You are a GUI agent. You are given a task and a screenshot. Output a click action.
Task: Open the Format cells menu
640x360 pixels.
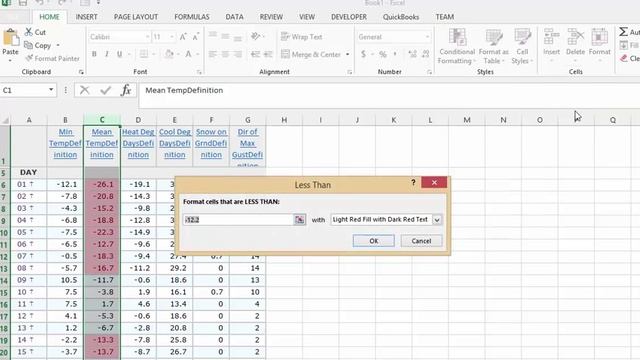point(600,45)
